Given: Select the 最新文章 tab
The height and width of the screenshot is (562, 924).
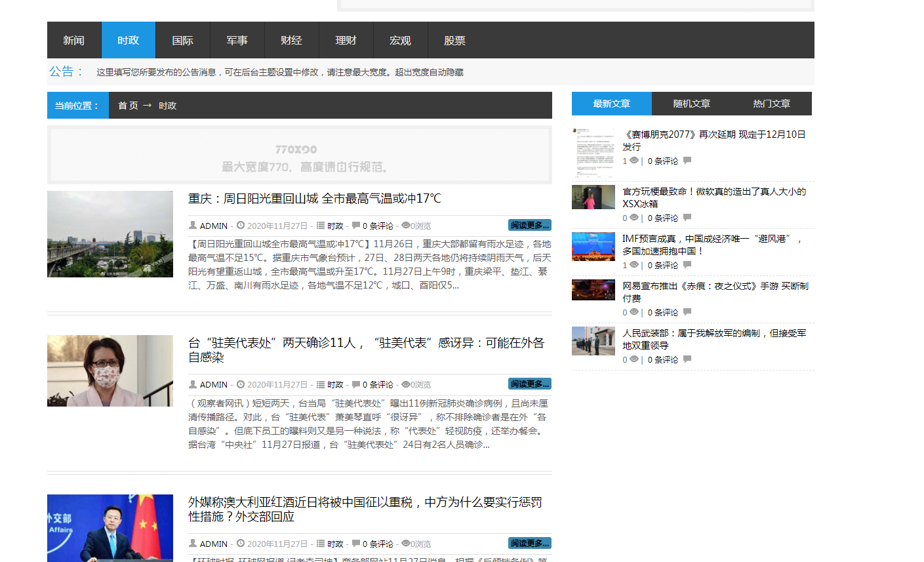Looking at the screenshot, I should tap(611, 104).
